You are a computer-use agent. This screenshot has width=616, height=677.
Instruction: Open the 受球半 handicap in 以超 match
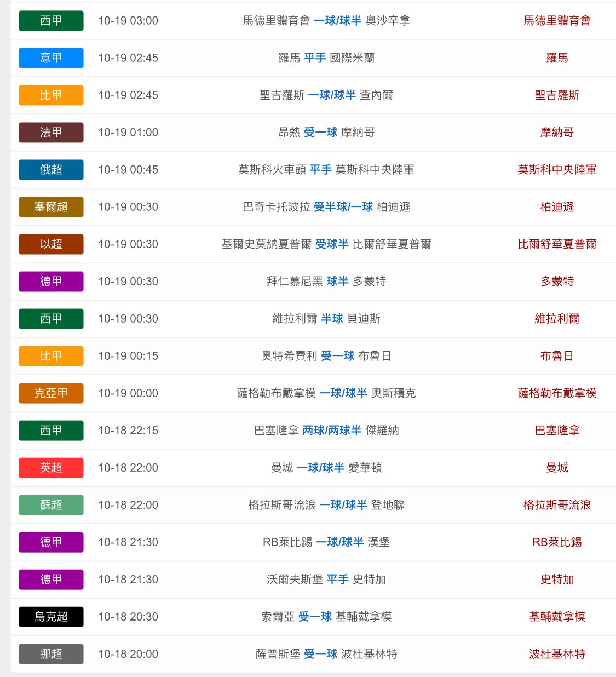coord(332,244)
